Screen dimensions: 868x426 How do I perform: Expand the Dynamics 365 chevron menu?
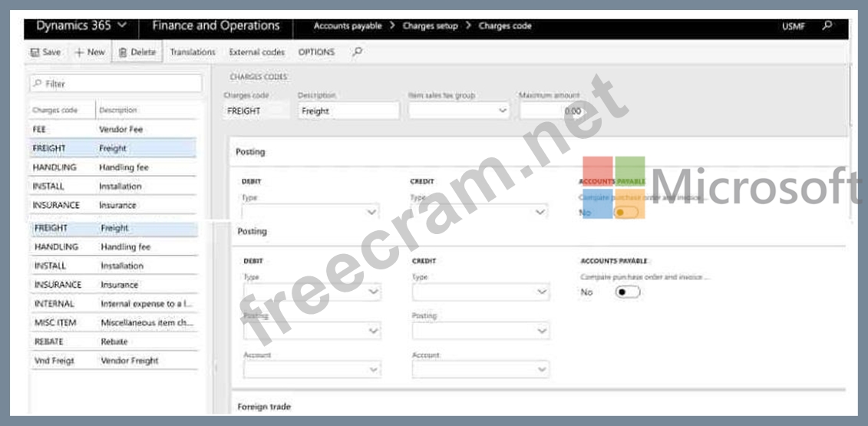(x=122, y=26)
